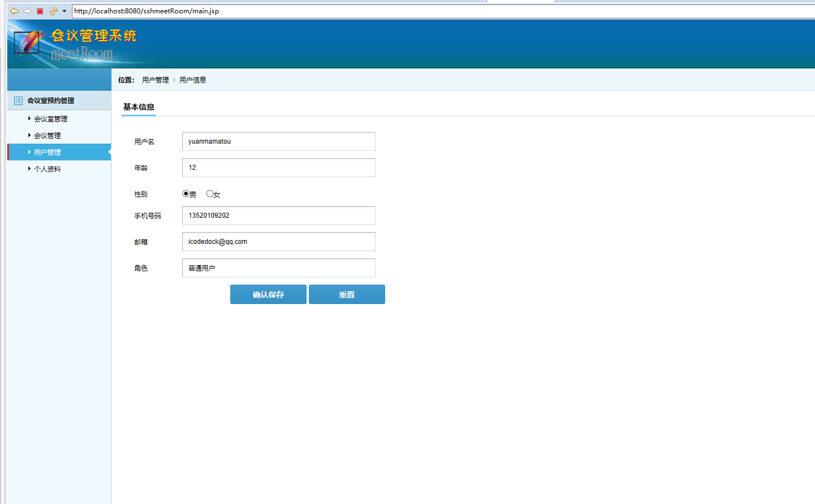Screen dimensions: 815x504
Task: Click the forward navigation arrow
Action: [x=27, y=11]
